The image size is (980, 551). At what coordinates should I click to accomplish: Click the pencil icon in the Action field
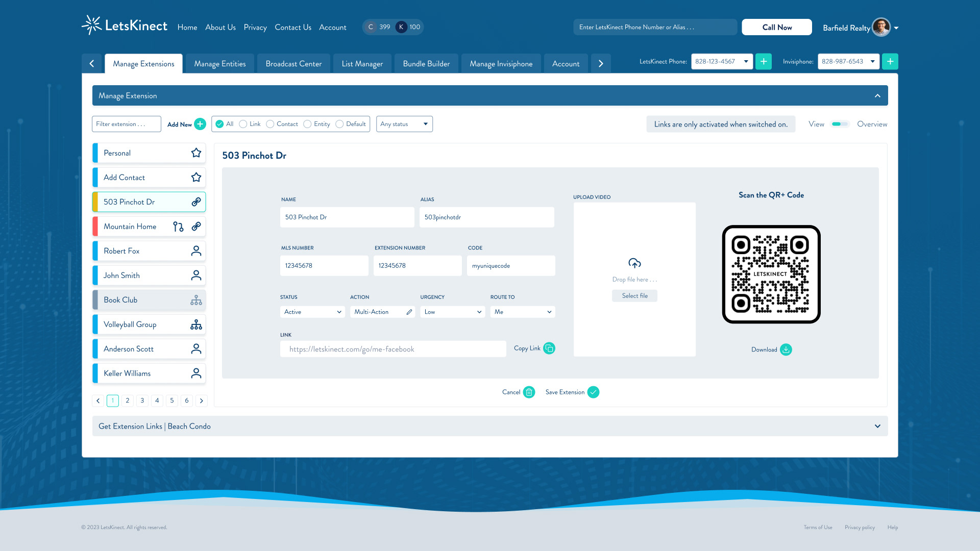409,312
